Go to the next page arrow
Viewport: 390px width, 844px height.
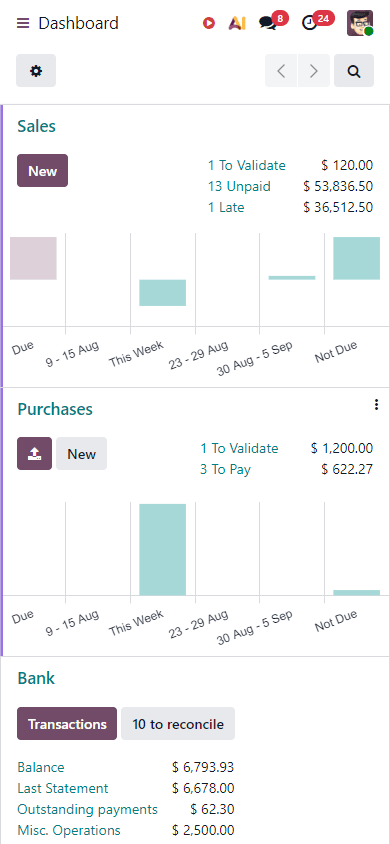(x=314, y=71)
